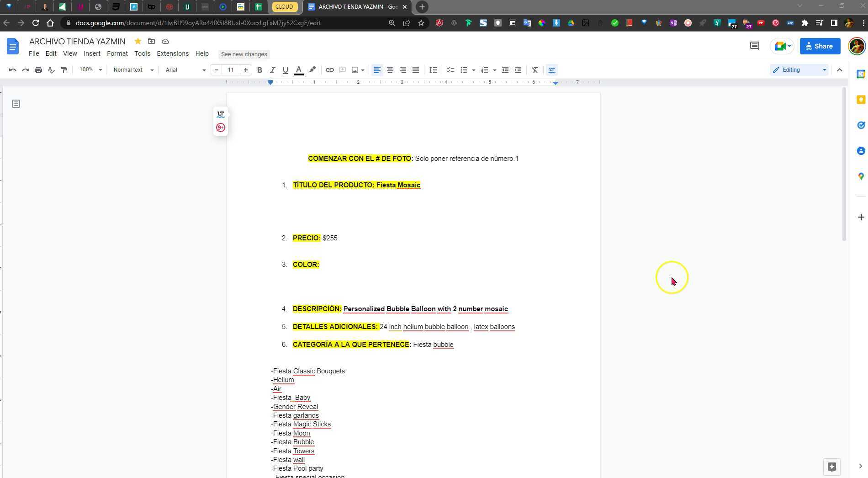Open the Docs home icon

(13, 46)
